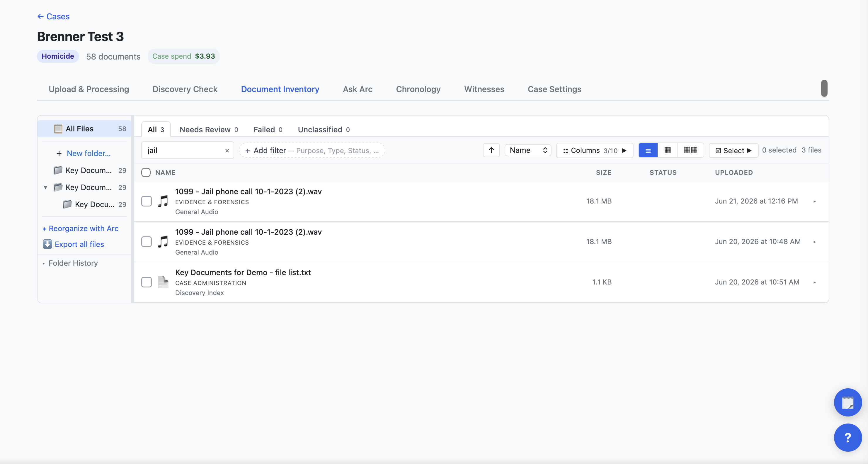Add a filter by Purpose, Type, Status

coord(312,150)
